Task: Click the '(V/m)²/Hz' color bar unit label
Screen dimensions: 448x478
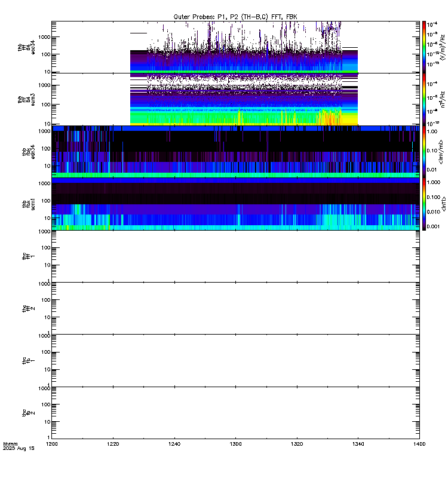Action: (443, 47)
